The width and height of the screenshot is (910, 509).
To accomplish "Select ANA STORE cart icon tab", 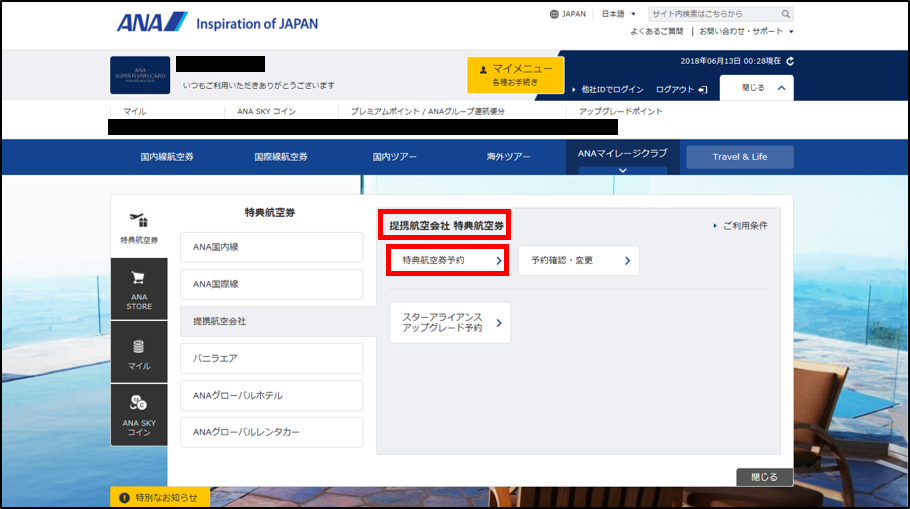I will click(x=139, y=289).
